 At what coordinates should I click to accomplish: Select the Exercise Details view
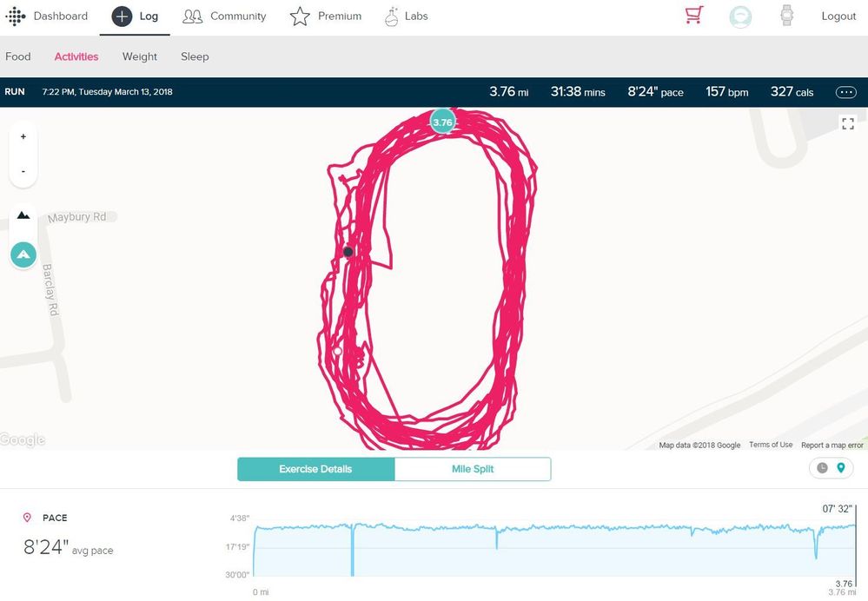(315, 469)
